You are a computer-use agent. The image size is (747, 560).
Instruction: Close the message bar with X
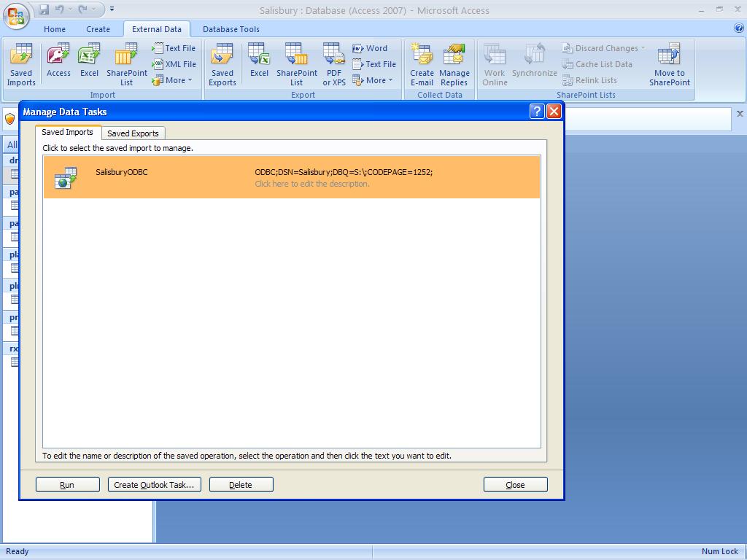(x=740, y=114)
